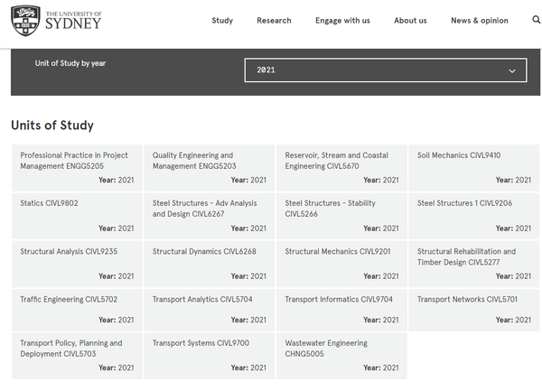Click Year: 2021 in Statics card
542x392 pixels.
point(117,229)
